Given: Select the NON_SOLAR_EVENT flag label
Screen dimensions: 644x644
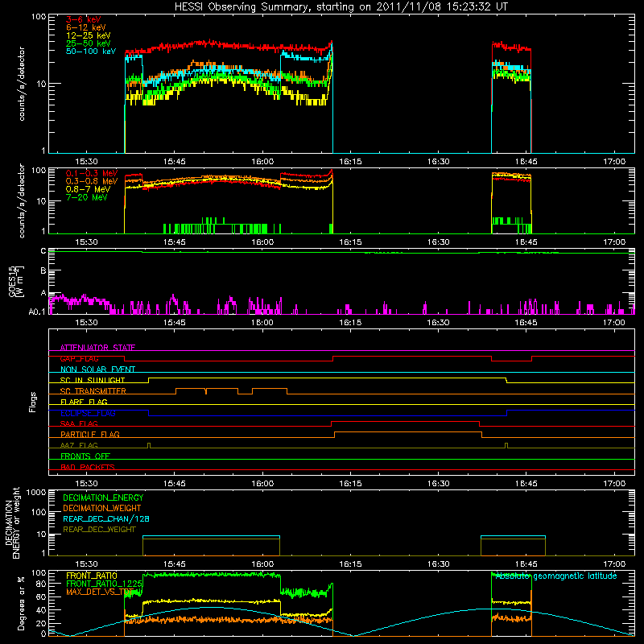Looking at the screenshot, I should click(x=97, y=369).
